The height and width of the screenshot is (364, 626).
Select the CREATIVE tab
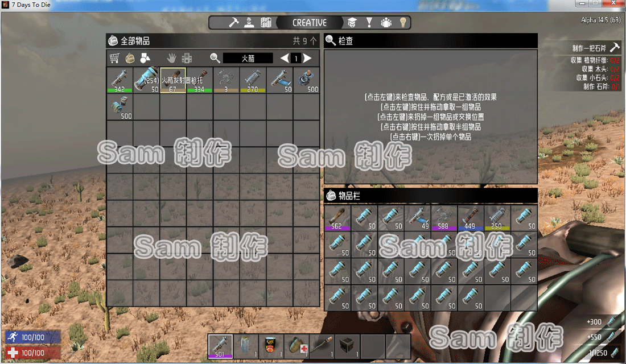point(310,23)
